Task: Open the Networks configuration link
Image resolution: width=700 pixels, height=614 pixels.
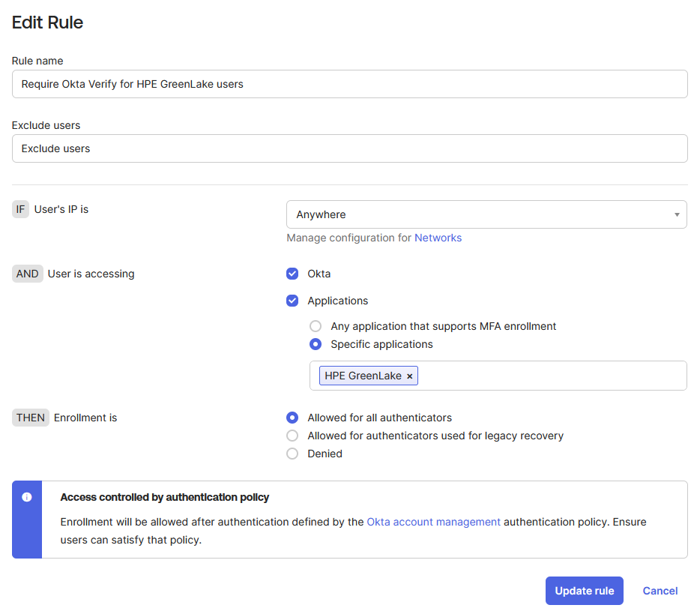Action: (438, 238)
